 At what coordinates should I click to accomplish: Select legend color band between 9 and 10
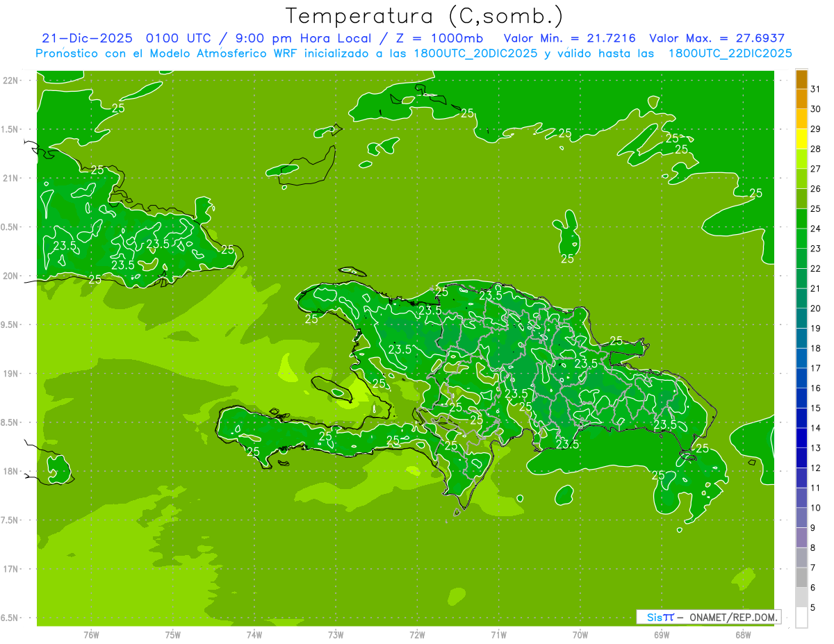pyautogui.click(x=801, y=518)
